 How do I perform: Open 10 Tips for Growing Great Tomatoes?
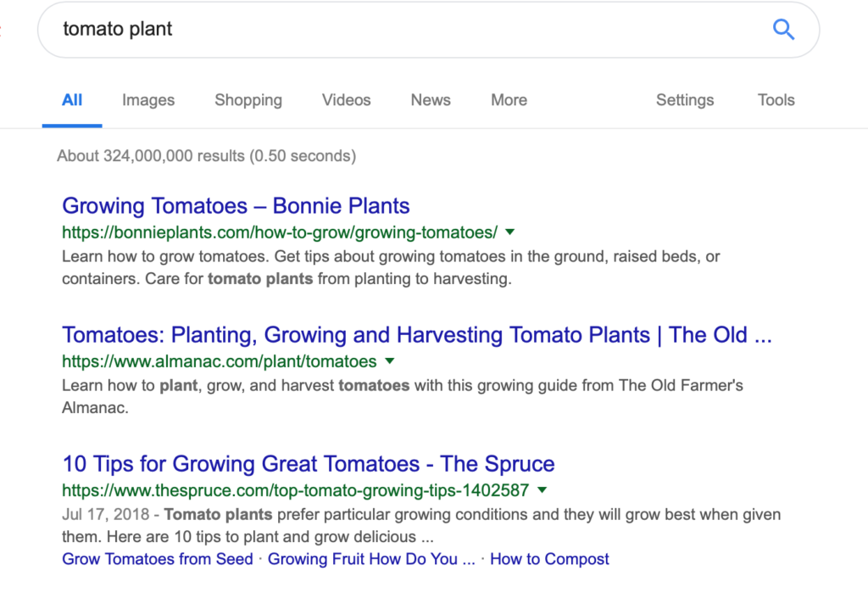coord(309,464)
